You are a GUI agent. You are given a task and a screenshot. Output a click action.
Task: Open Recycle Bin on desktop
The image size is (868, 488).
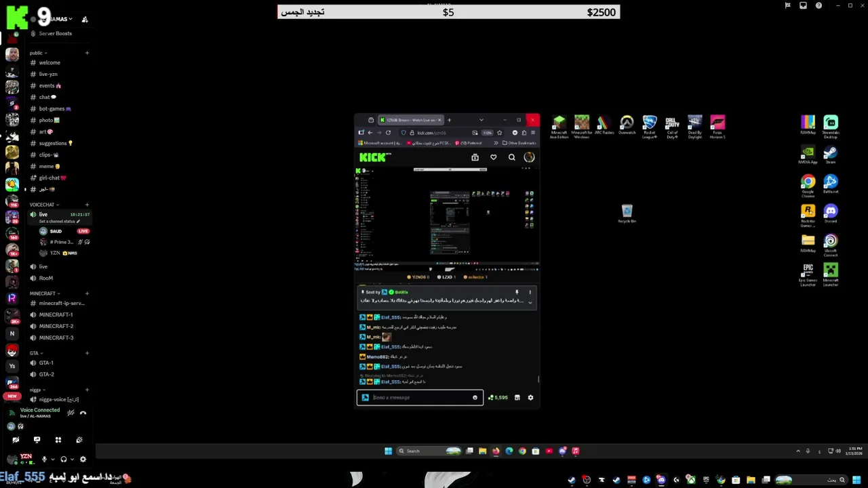tap(627, 213)
